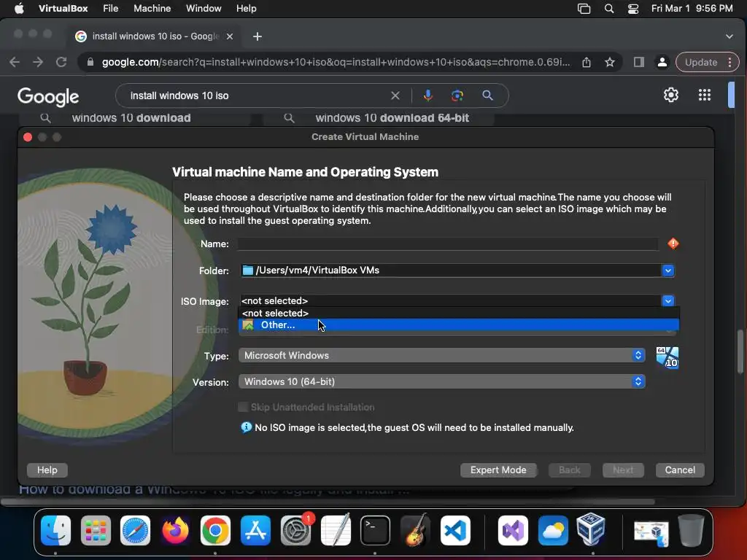747x560 pixels.
Task: Click suggestion windows 10 download 64-bit
Action: click(x=392, y=118)
